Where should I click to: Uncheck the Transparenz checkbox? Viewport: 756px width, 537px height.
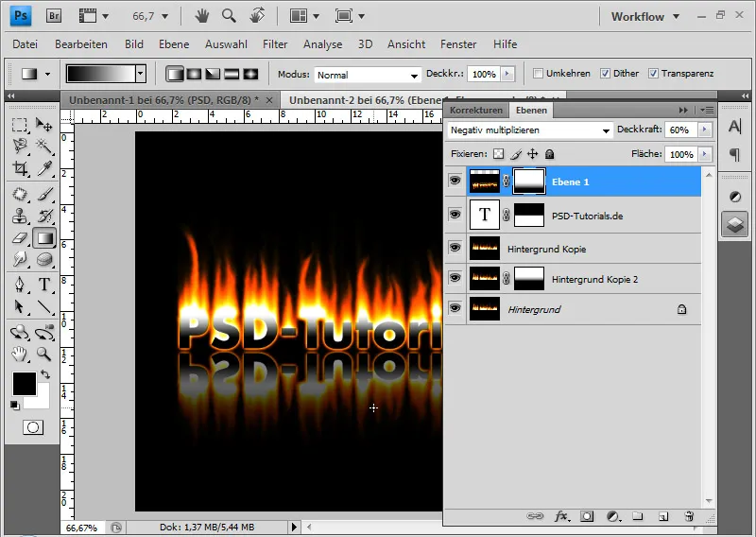click(653, 74)
